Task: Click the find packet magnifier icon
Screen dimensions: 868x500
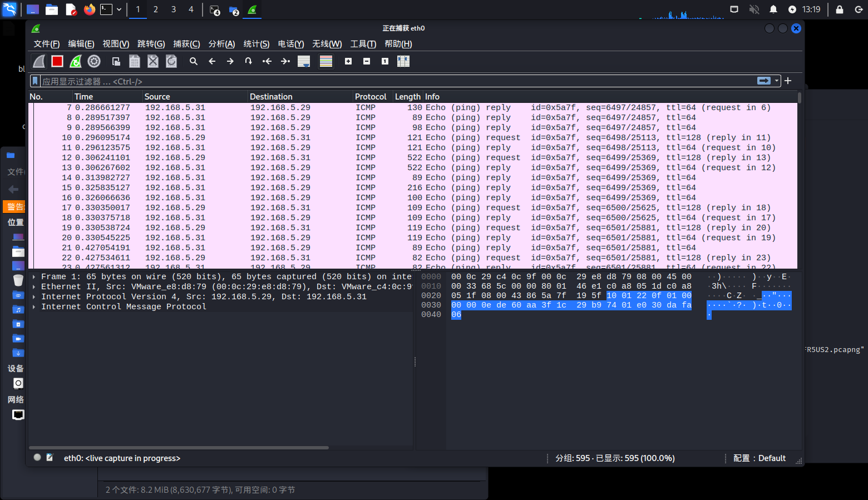Action: [194, 61]
